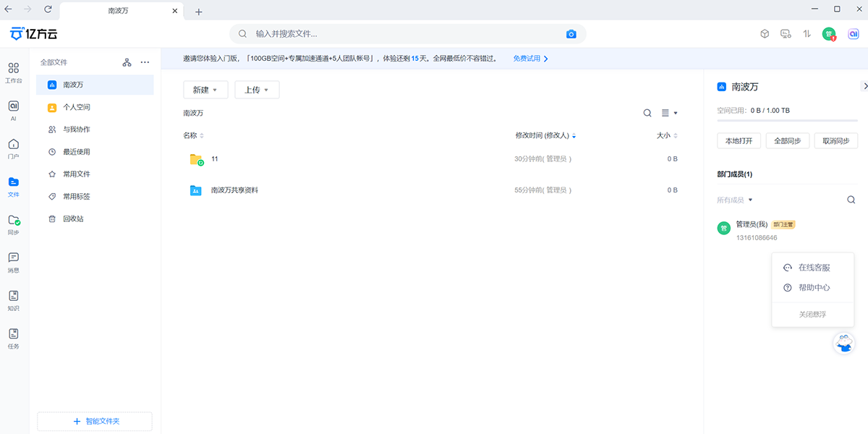868x434 pixels.
Task: Click the 全部同步 button
Action: pyautogui.click(x=787, y=140)
